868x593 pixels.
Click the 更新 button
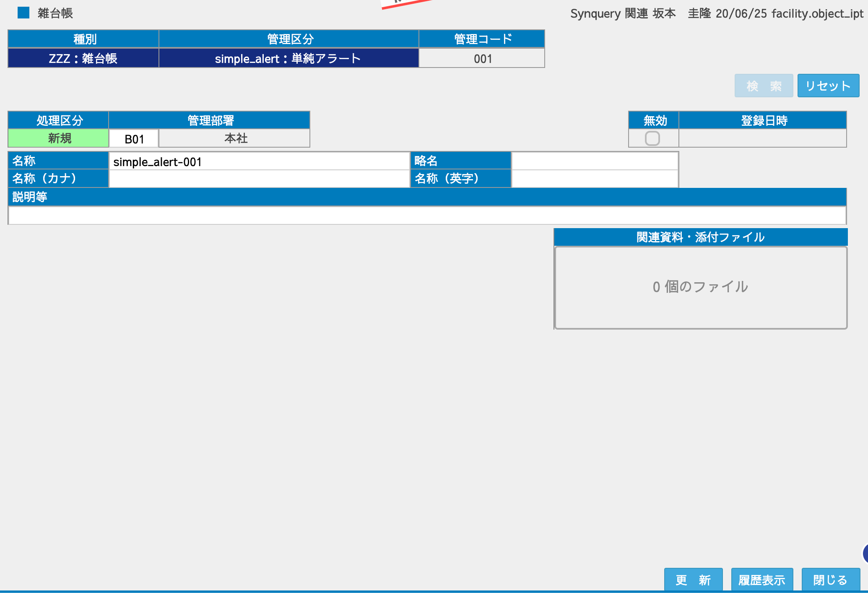(x=693, y=580)
